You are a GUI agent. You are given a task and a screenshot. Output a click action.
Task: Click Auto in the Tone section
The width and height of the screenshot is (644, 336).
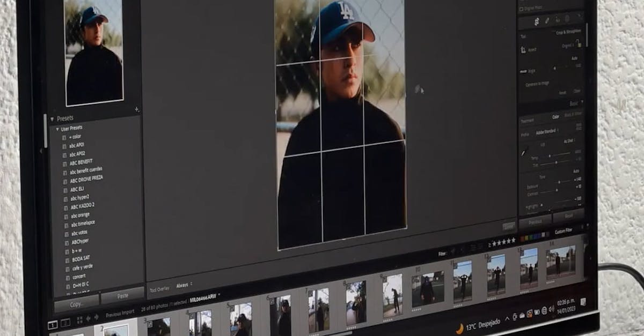click(576, 171)
